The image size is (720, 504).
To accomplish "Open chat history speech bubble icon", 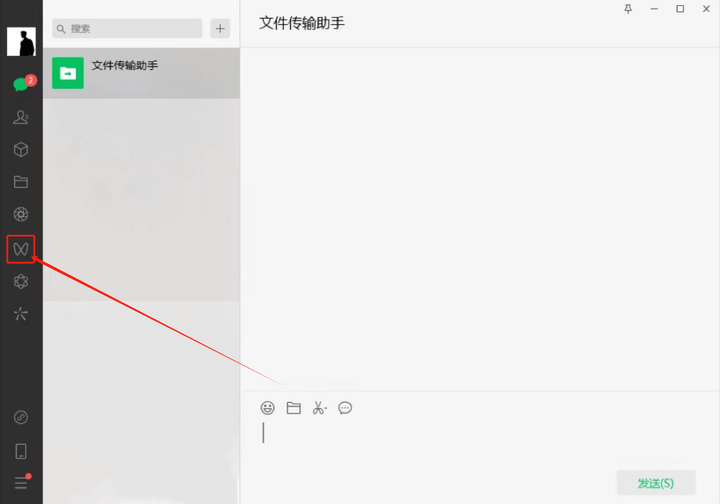I will click(x=345, y=408).
